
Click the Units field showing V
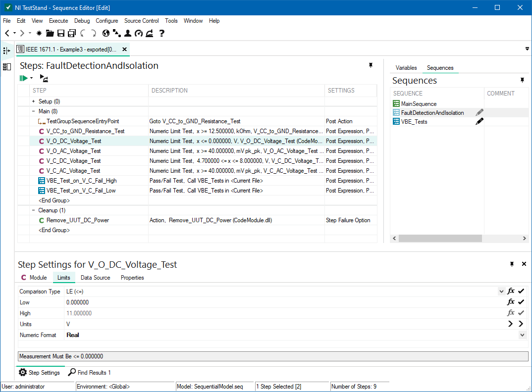pos(284,324)
